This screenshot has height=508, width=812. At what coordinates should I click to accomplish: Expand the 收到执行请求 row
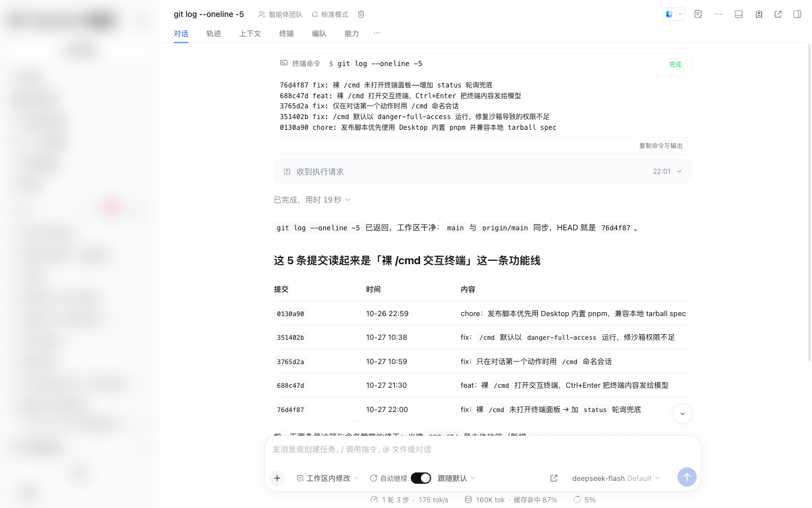(x=483, y=172)
